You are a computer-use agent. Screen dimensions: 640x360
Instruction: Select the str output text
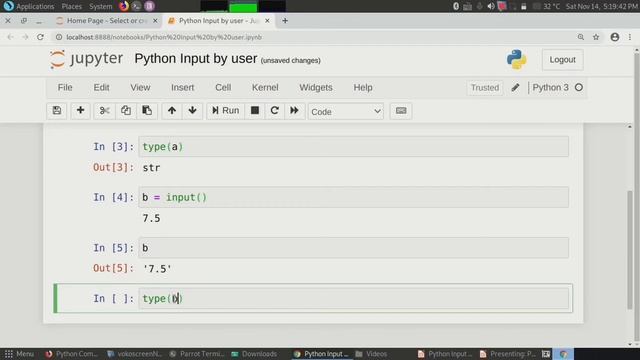click(151, 168)
